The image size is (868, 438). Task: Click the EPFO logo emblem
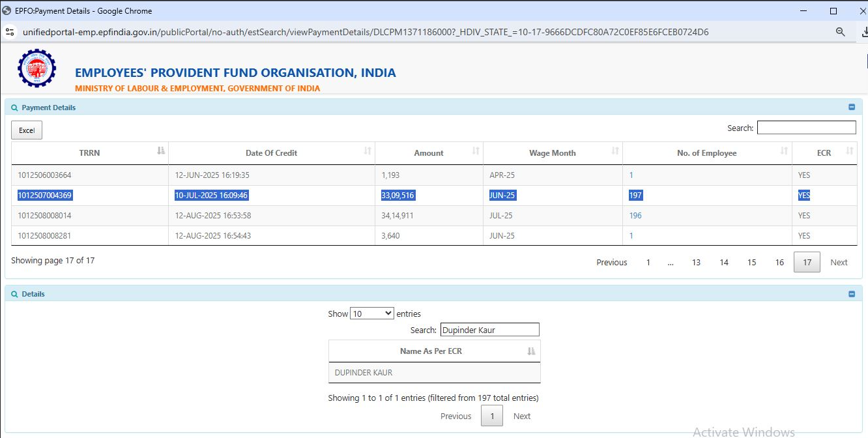coord(36,68)
